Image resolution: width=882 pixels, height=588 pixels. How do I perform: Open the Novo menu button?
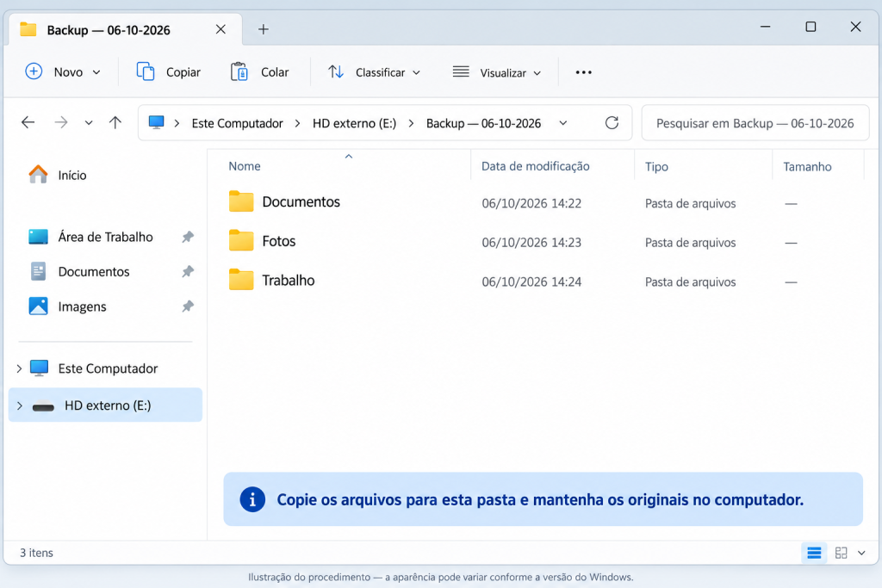[63, 72]
